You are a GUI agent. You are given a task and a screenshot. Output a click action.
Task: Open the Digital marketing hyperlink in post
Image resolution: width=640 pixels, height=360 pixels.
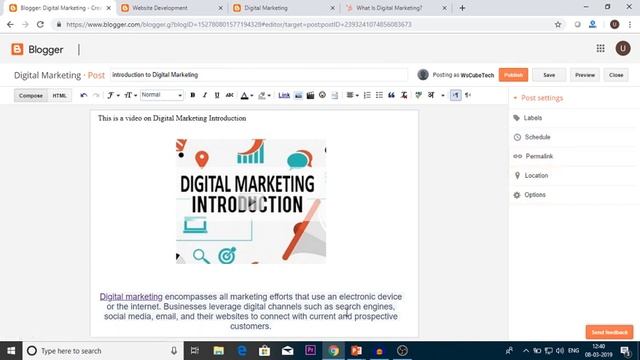(x=131, y=297)
